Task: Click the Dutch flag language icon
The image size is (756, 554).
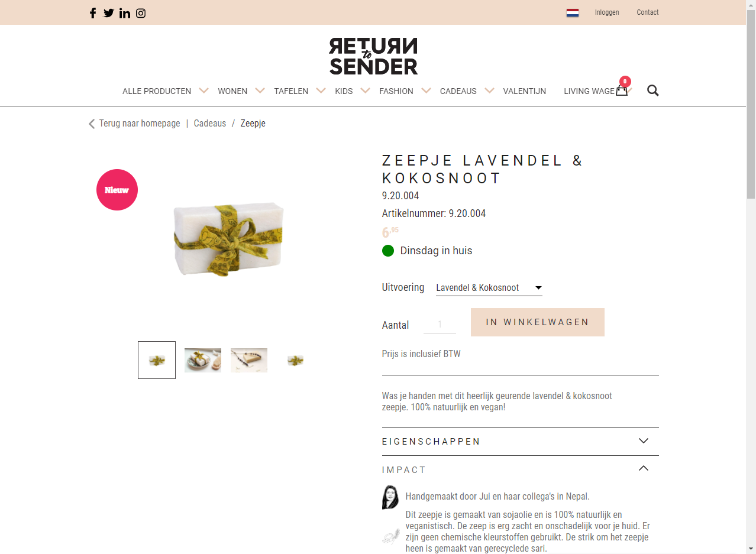Action: (x=572, y=12)
